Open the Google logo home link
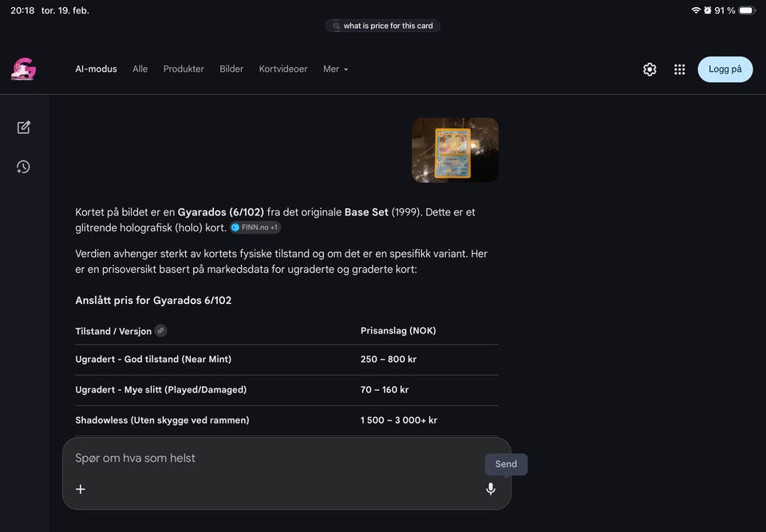 (23, 69)
